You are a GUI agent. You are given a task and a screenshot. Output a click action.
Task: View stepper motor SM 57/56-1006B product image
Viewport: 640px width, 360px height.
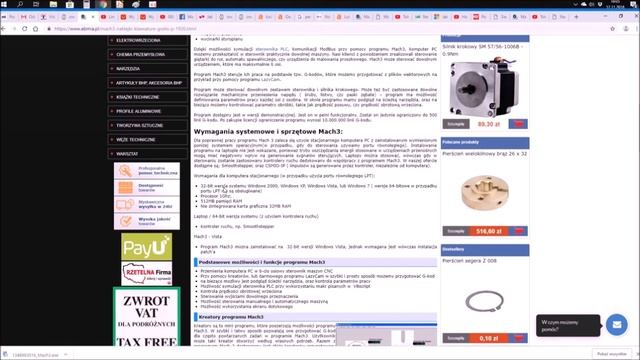click(x=484, y=87)
